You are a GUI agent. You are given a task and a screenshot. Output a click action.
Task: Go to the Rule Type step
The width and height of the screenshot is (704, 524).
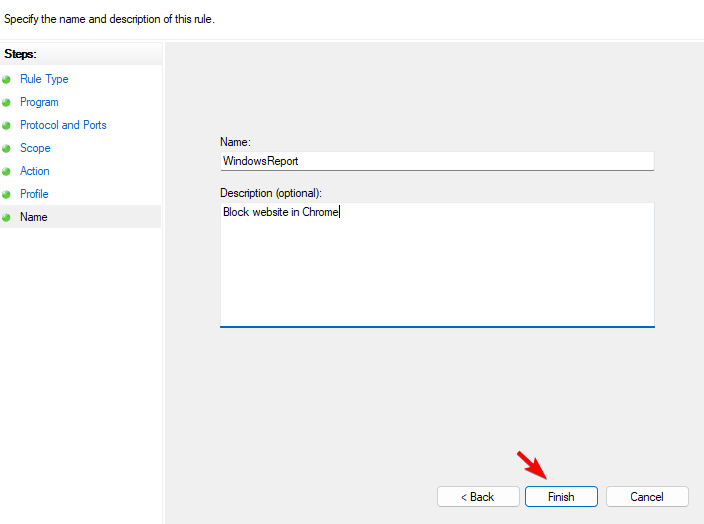[x=44, y=79]
